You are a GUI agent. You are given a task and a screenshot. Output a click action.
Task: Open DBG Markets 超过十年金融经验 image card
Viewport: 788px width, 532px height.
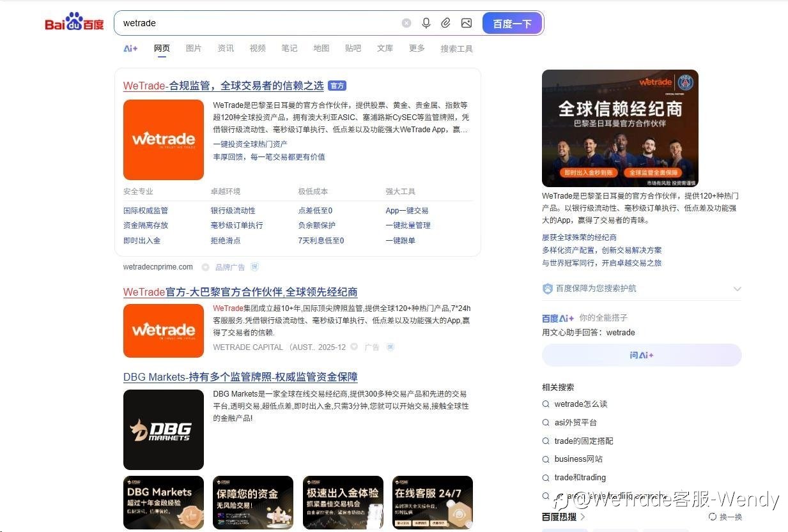click(164, 503)
